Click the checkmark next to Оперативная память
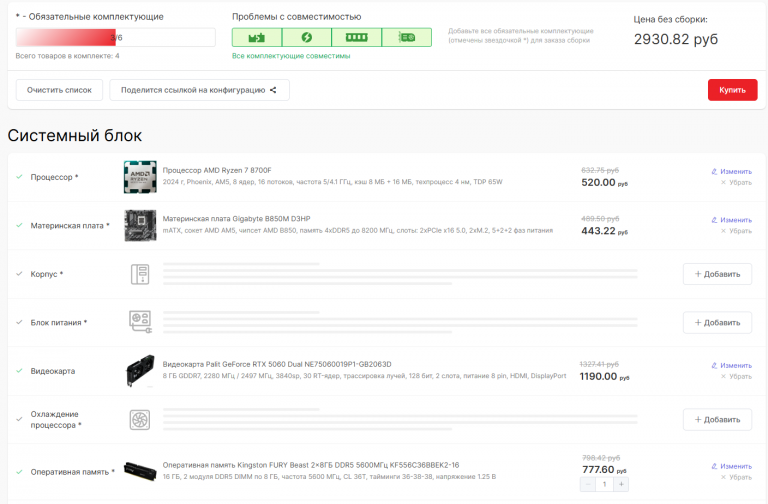The height and width of the screenshot is (504, 768). (20, 472)
